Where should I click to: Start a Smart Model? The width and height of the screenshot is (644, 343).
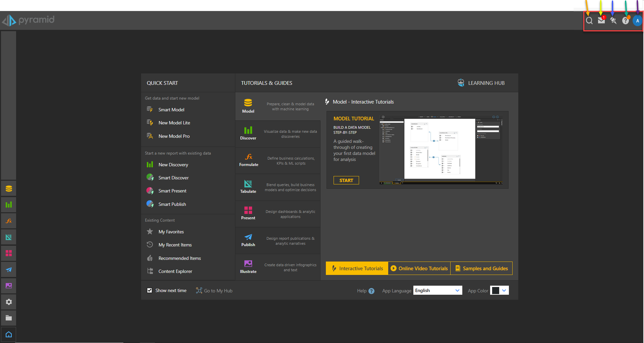(171, 110)
